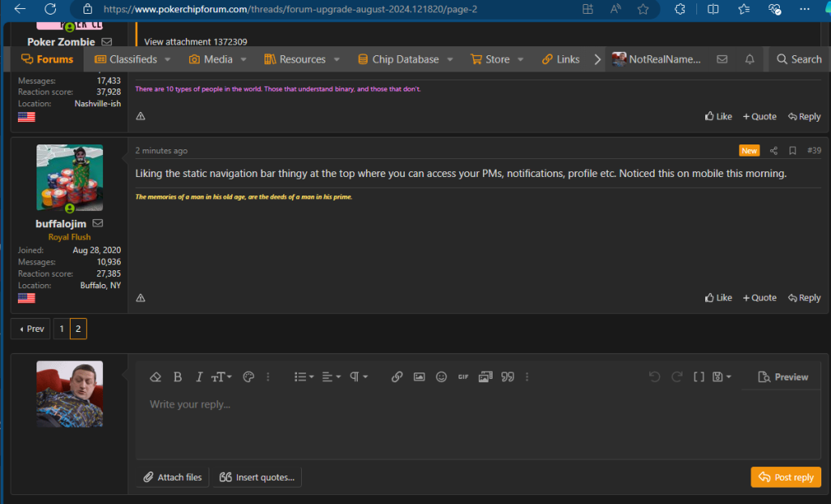The height and width of the screenshot is (504, 831).
Task: Go to the Forums navigation tab
Action: (x=47, y=59)
